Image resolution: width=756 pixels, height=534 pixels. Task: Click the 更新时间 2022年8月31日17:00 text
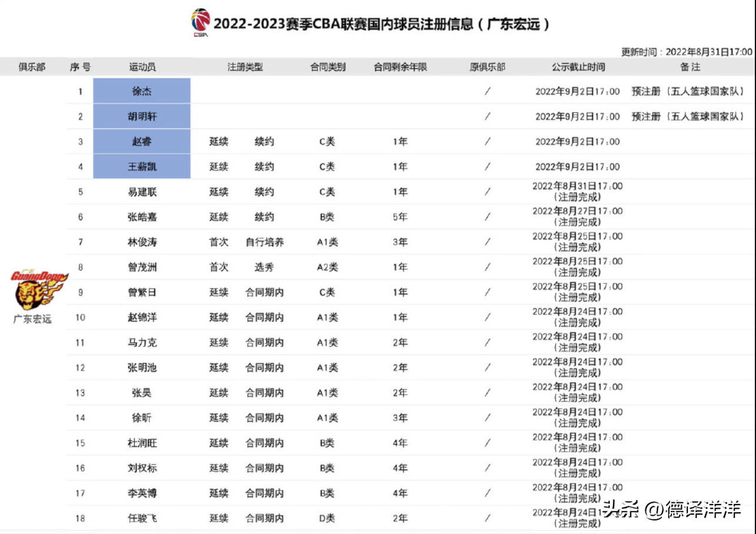pyautogui.click(x=687, y=52)
